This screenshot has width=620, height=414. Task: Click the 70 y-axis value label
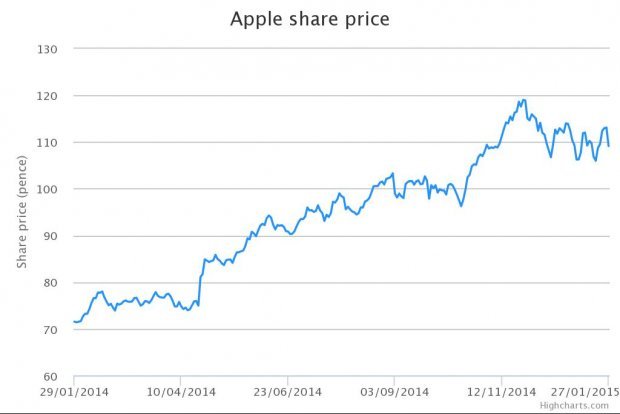[x=52, y=331]
